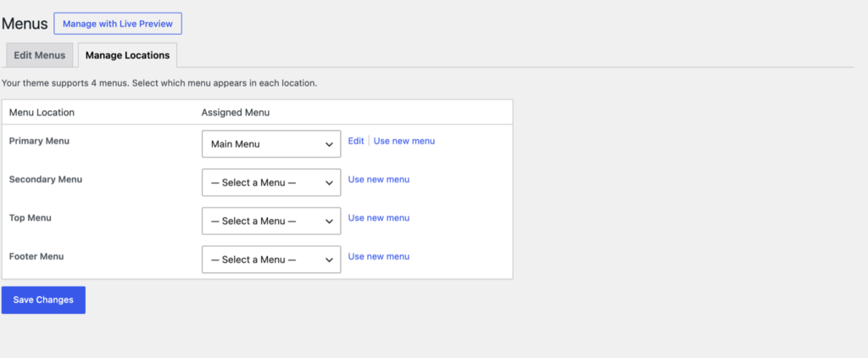Click Use new menu for Footer Menu

[379, 256]
